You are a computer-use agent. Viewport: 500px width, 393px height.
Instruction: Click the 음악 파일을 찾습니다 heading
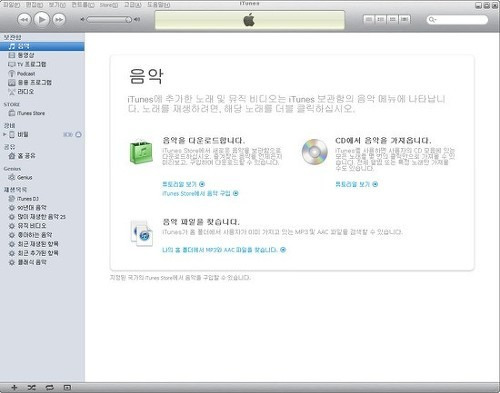[x=201, y=222]
